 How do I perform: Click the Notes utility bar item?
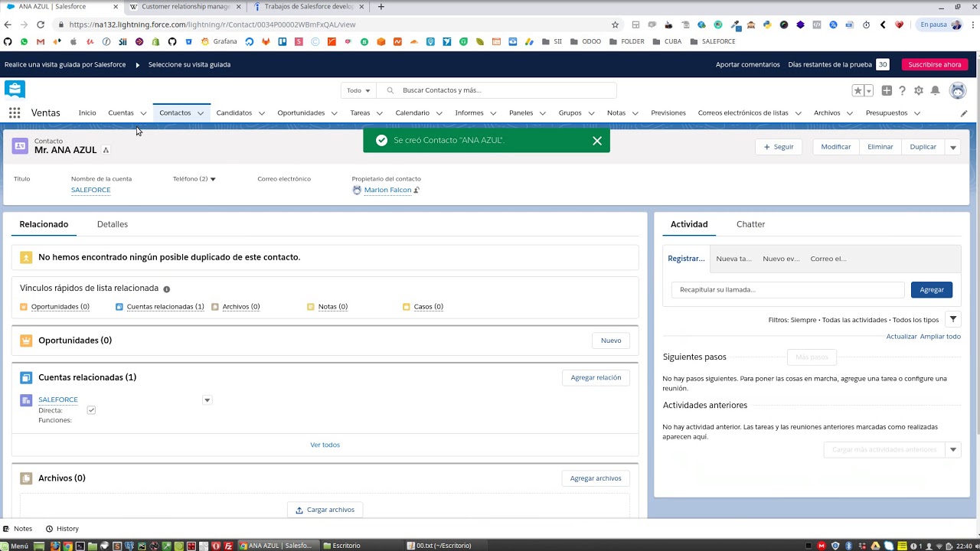pyautogui.click(x=18, y=529)
